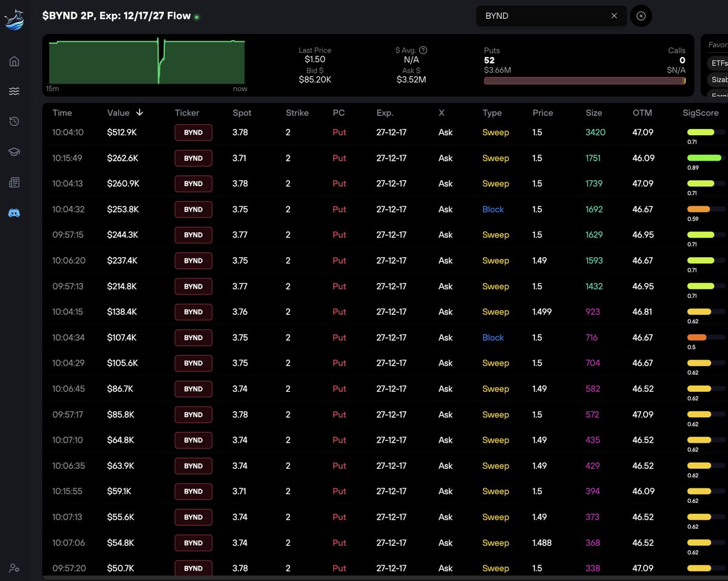Click the price value 1.488
The width and height of the screenshot is (728, 581).
(x=542, y=543)
